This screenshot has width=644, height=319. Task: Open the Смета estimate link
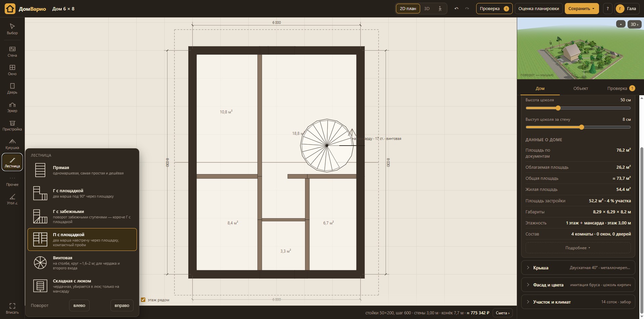[502, 313]
